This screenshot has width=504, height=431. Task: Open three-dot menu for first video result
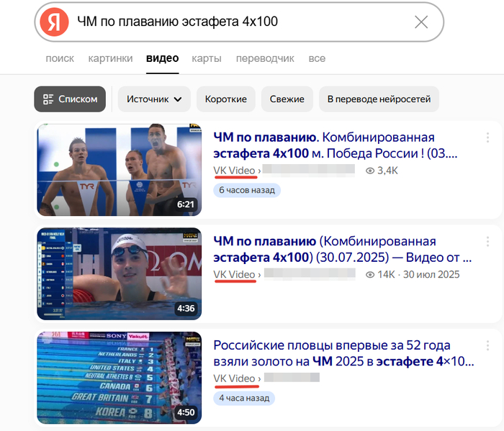(x=487, y=137)
